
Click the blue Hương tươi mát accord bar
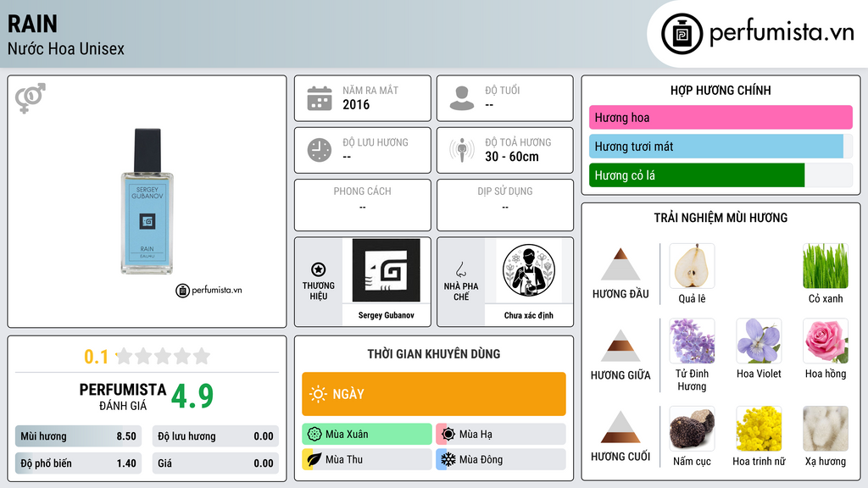(x=716, y=147)
